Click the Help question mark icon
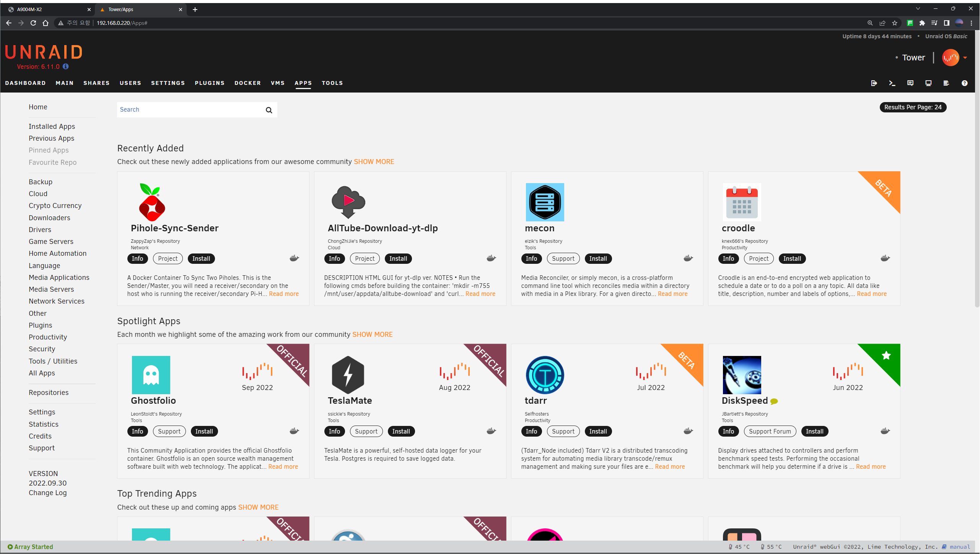This screenshot has width=980, height=554. (964, 83)
